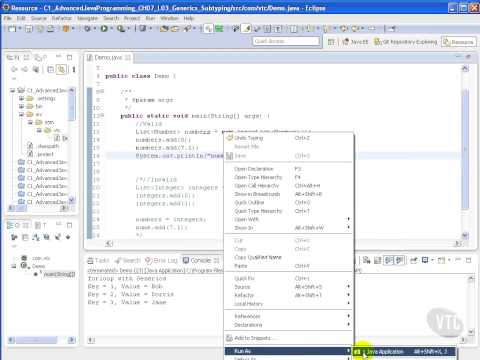This screenshot has height=360, width=480.
Task: Toggle Link with Editor in Navigator
Action: pyautogui.click(x=61, y=69)
